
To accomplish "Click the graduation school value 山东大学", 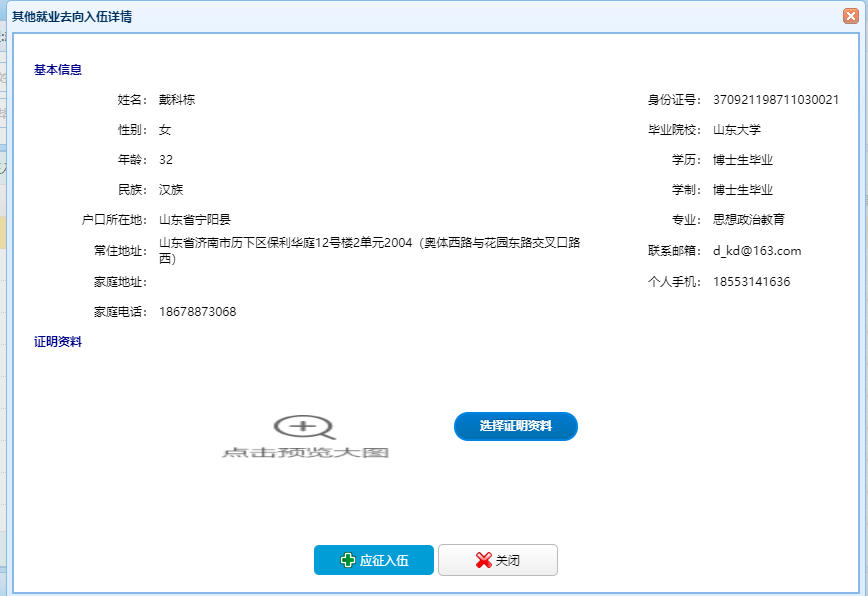I will click(737, 130).
